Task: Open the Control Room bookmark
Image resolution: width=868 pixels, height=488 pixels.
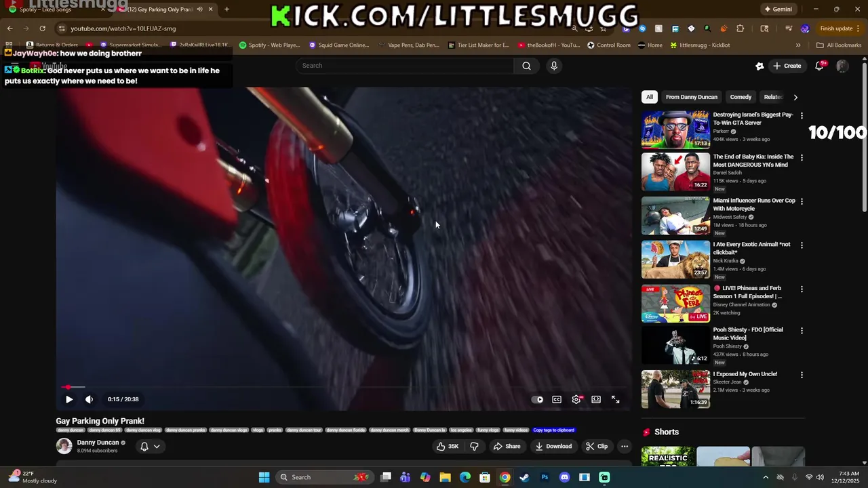Action: (609, 45)
